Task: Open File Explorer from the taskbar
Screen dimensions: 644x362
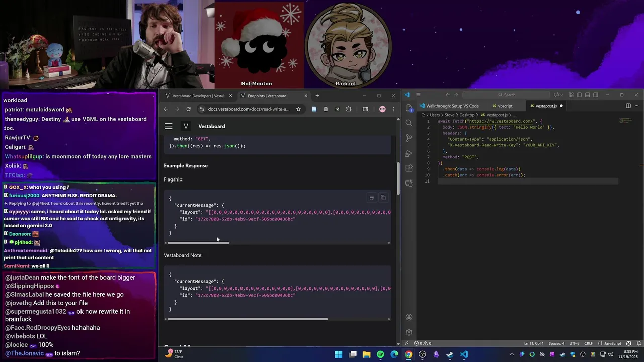Action: [366, 354]
